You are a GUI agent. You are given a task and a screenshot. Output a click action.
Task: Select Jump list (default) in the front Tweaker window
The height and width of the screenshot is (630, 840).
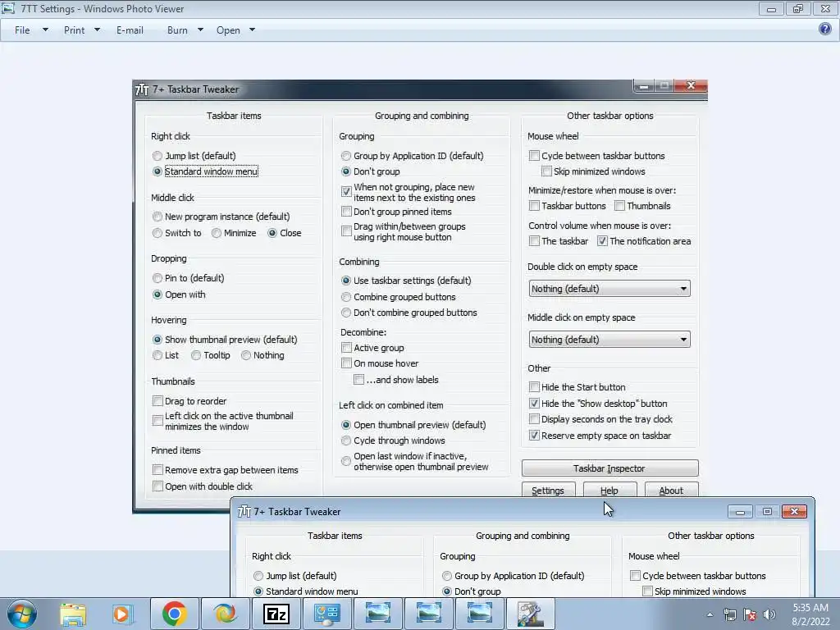point(294,575)
